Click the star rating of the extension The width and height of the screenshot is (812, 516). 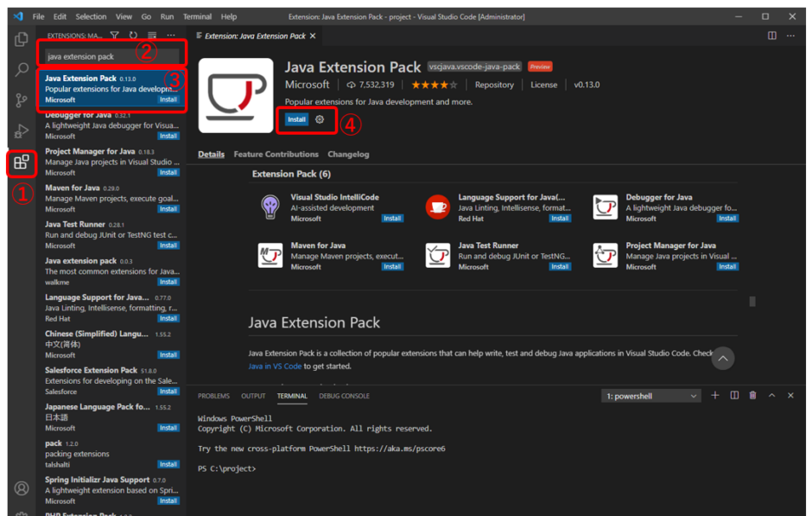point(434,85)
